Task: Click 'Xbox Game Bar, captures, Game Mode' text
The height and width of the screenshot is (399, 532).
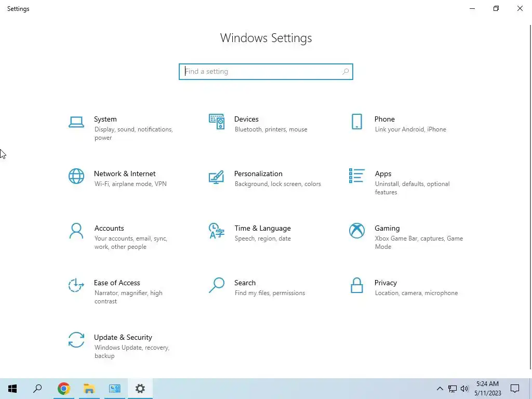Action: [419, 243]
